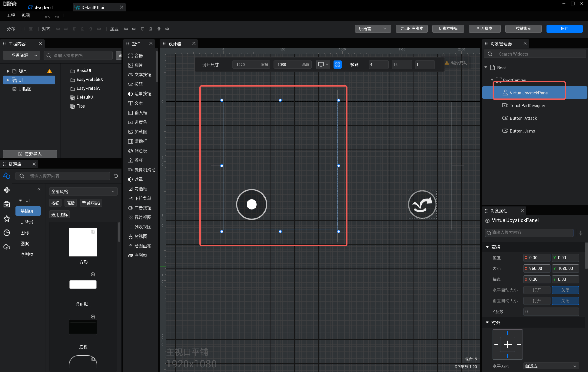The width and height of the screenshot is (588, 372).
Task: Select the UI背景 category
Action: point(27,222)
